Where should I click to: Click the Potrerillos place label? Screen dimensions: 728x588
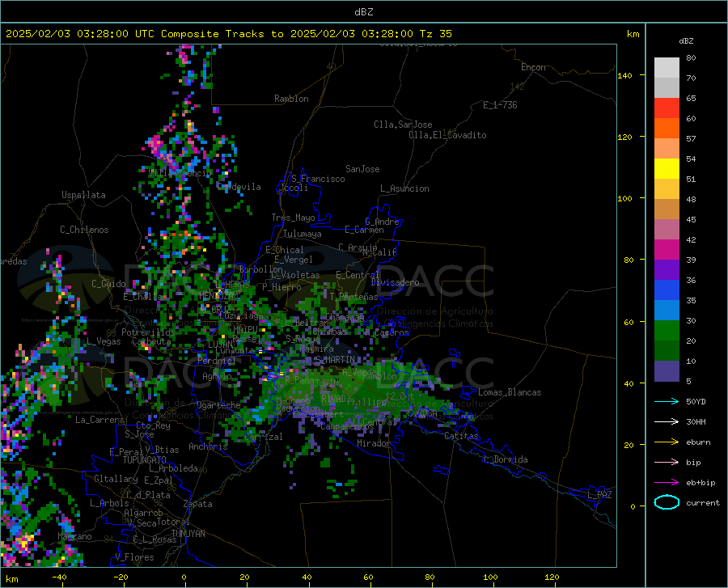(148, 332)
